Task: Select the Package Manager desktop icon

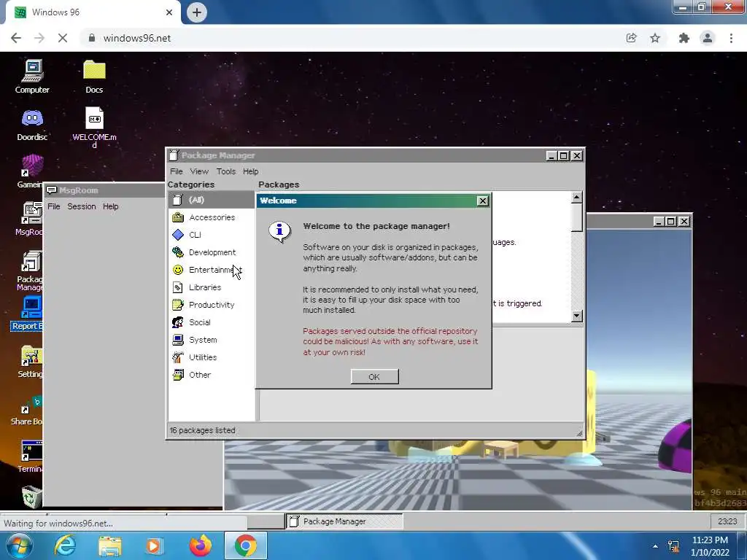Action: tap(31, 271)
